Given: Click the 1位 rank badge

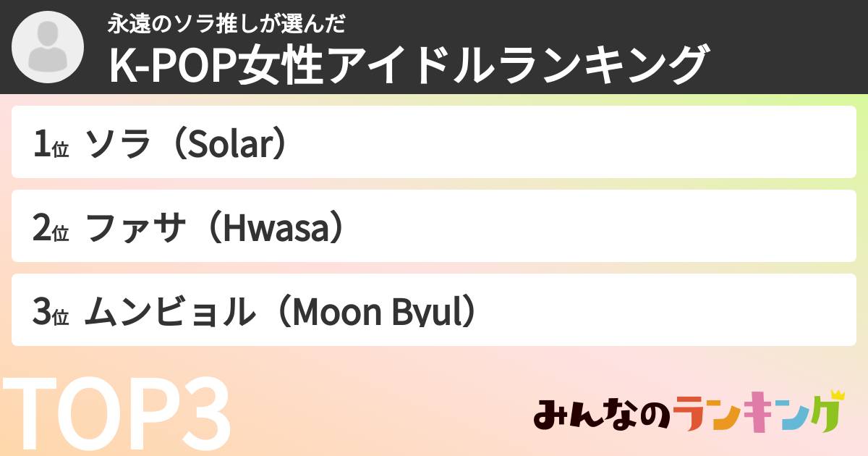Looking at the screenshot, I should [x=50, y=144].
